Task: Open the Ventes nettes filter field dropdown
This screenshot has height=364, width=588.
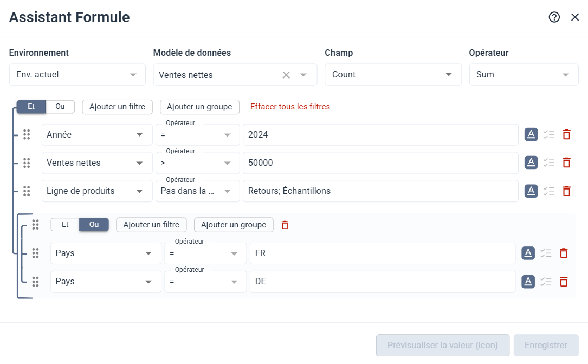Action: click(97, 162)
